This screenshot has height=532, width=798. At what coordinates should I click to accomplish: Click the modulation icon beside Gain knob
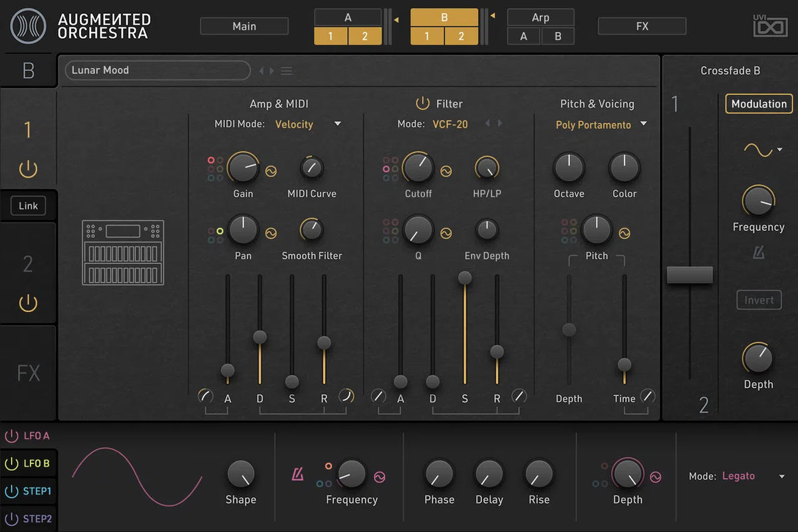click(271, 171)
